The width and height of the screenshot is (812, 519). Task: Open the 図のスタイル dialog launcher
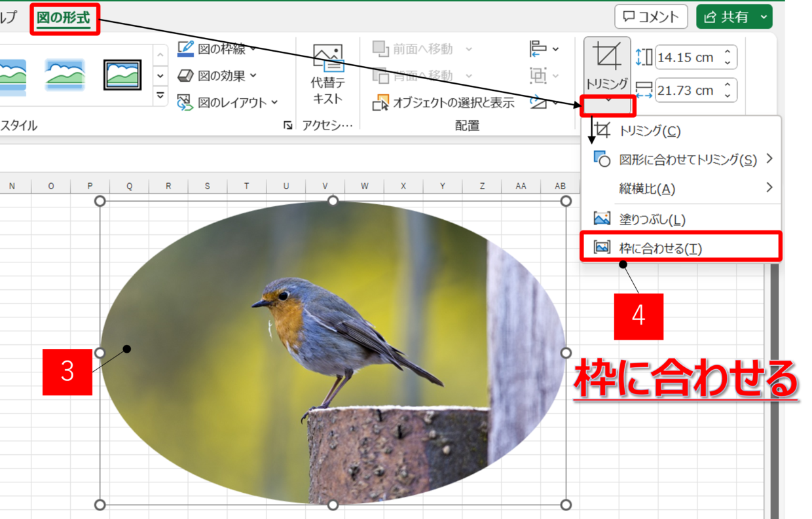(287, 126)
